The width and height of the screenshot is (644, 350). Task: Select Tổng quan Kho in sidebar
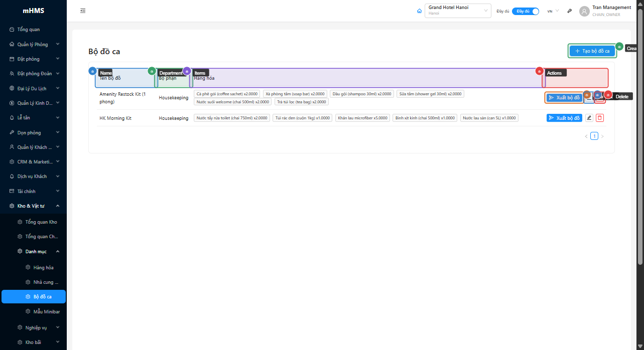click(41, 222)
